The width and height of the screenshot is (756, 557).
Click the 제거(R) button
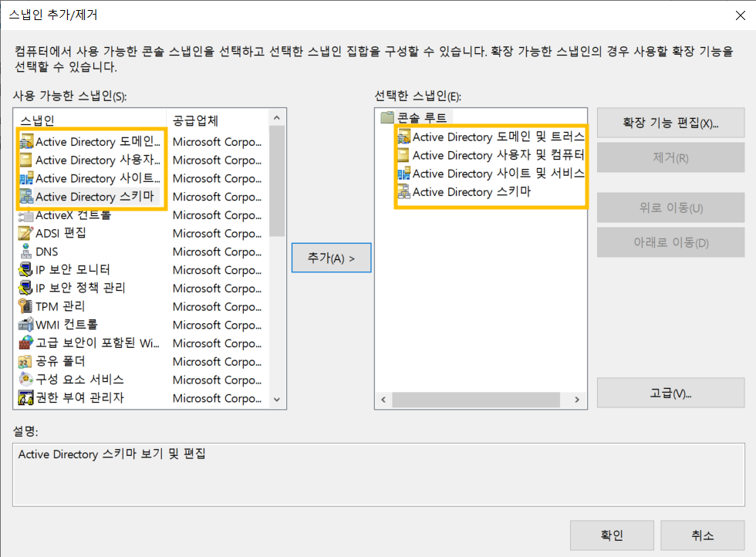[670, 157]
